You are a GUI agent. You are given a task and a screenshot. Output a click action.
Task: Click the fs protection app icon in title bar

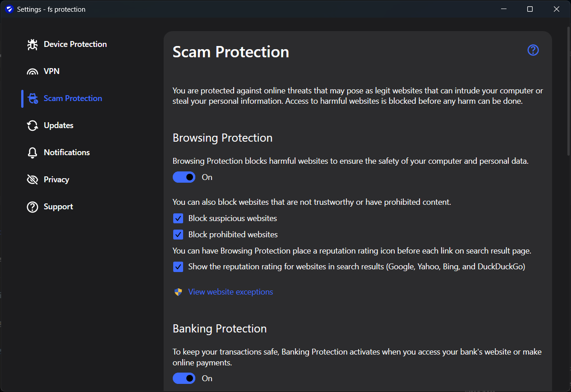(x=9, y=9)
